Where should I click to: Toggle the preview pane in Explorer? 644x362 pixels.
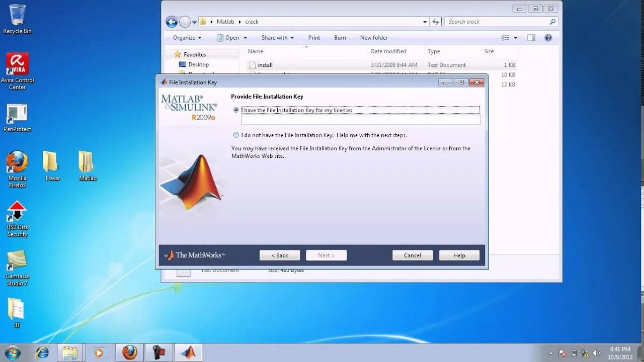tap(531, 38)
